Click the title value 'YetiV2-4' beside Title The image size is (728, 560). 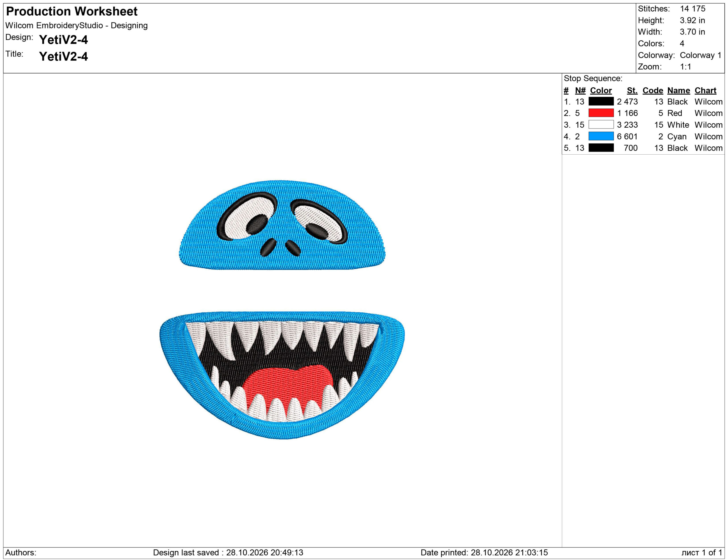pyautogui.click(x=63, y=56)
